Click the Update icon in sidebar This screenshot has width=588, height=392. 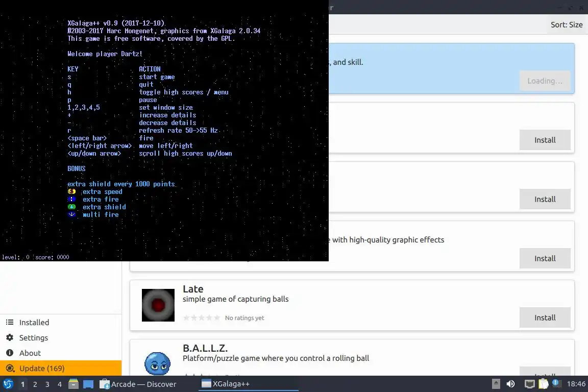11,369
